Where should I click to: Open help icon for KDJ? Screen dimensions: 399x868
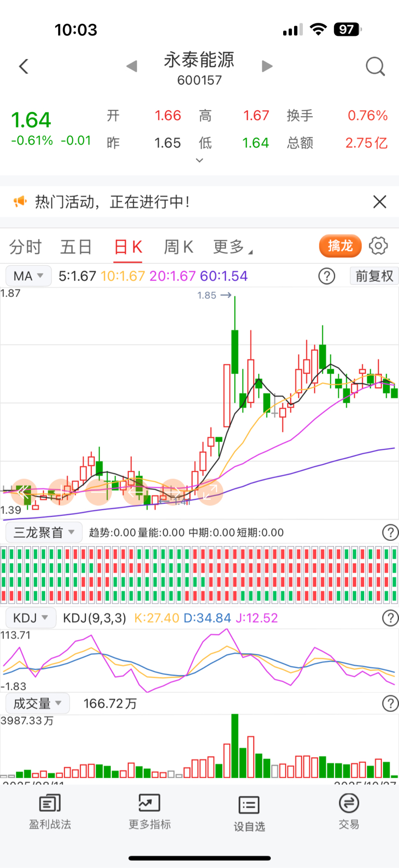point(390,618)
